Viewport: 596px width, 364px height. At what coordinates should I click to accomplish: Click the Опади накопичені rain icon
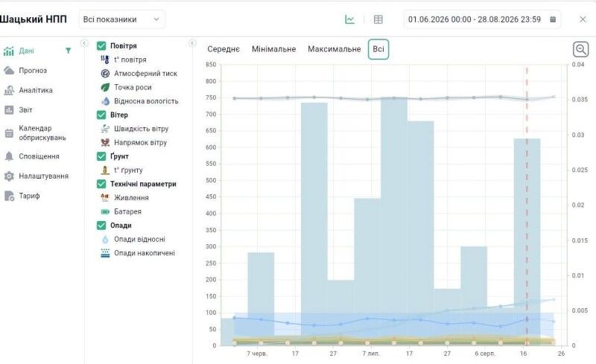(x=105, y=253)
